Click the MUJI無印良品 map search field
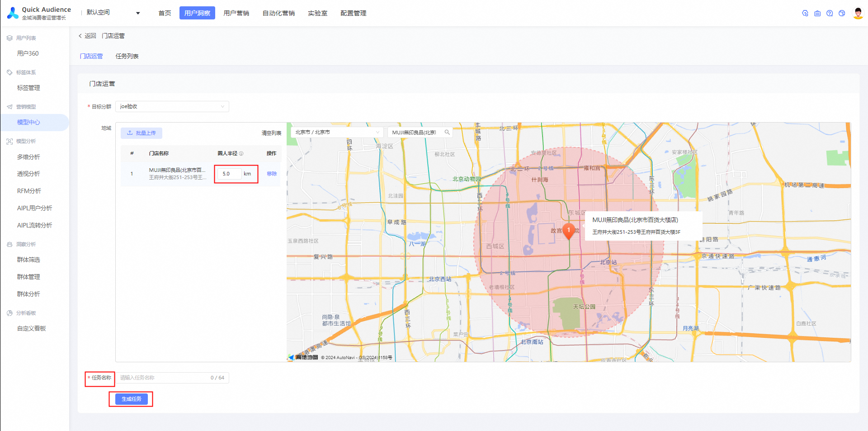The height and width of the screenshot is (431, 868). click(420, 133)
